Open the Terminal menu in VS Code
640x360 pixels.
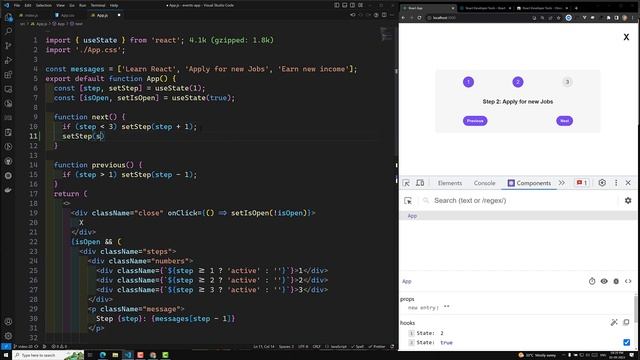(x=98, y=5)
